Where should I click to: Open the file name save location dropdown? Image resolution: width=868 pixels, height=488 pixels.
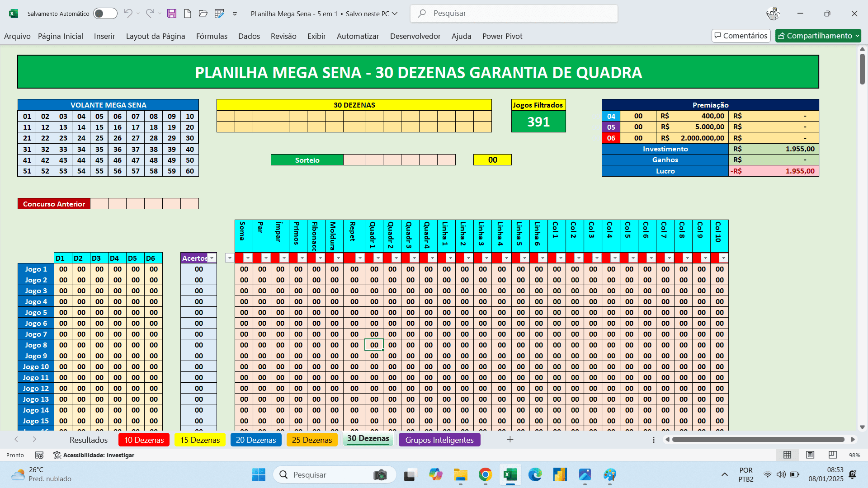(x=395, y=14)
